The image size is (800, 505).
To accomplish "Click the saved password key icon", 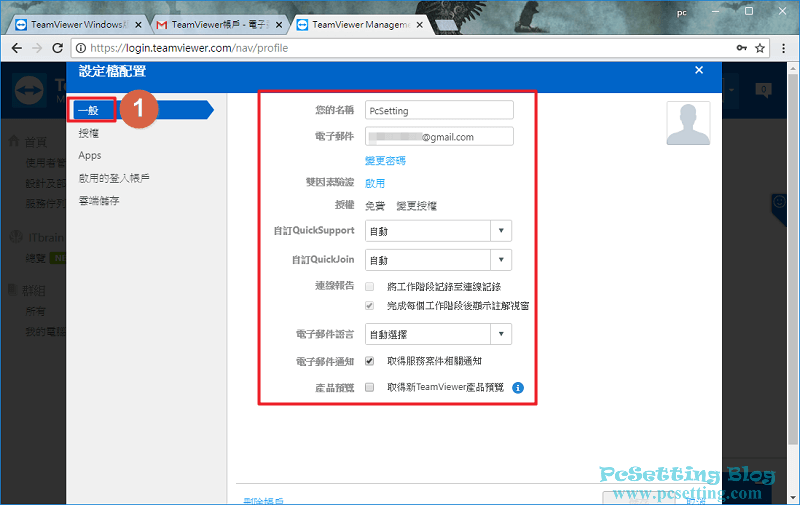I will [x=741, y=47].
